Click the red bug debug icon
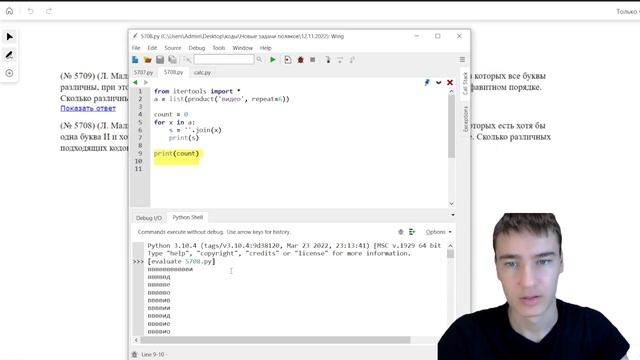 coord(300,60)
